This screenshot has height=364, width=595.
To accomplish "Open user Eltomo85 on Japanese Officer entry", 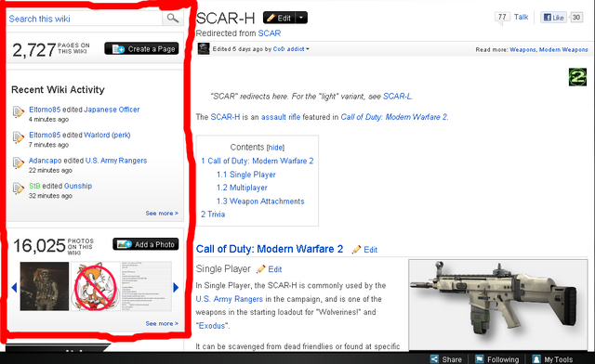I will 45,110.
